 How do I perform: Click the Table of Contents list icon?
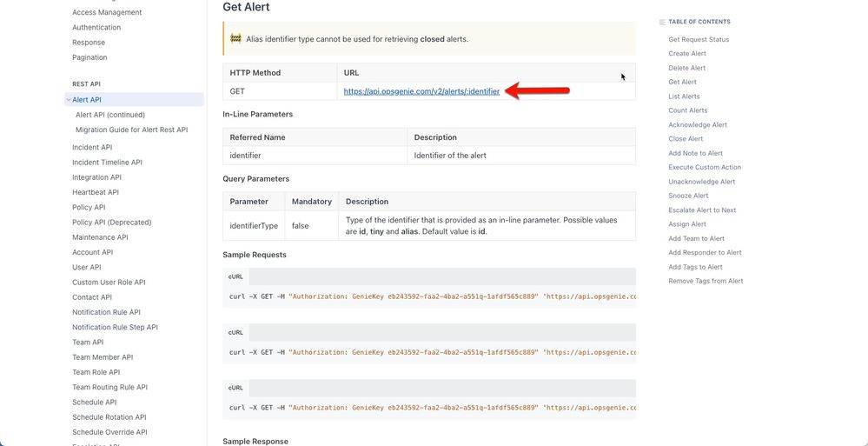663,22
